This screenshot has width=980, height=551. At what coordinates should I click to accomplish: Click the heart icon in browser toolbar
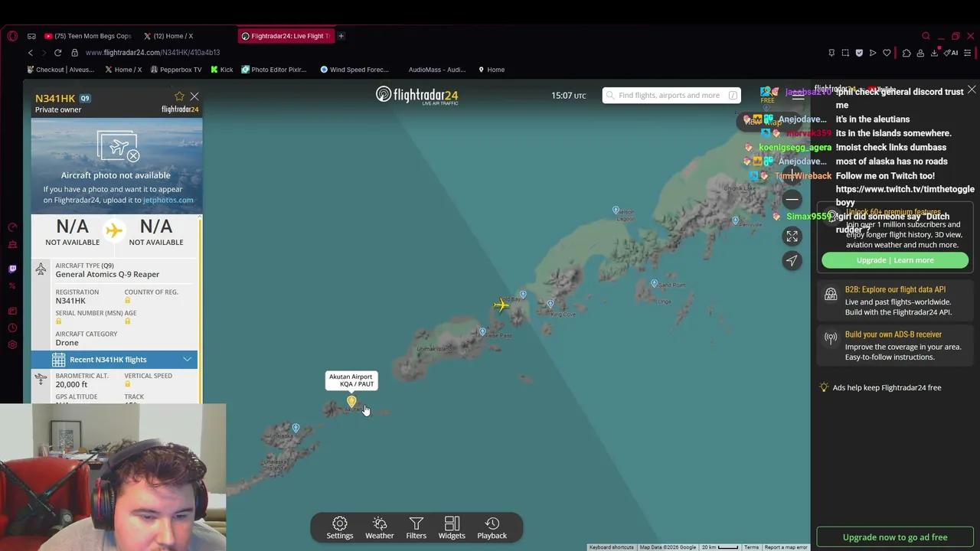point(887,53)
